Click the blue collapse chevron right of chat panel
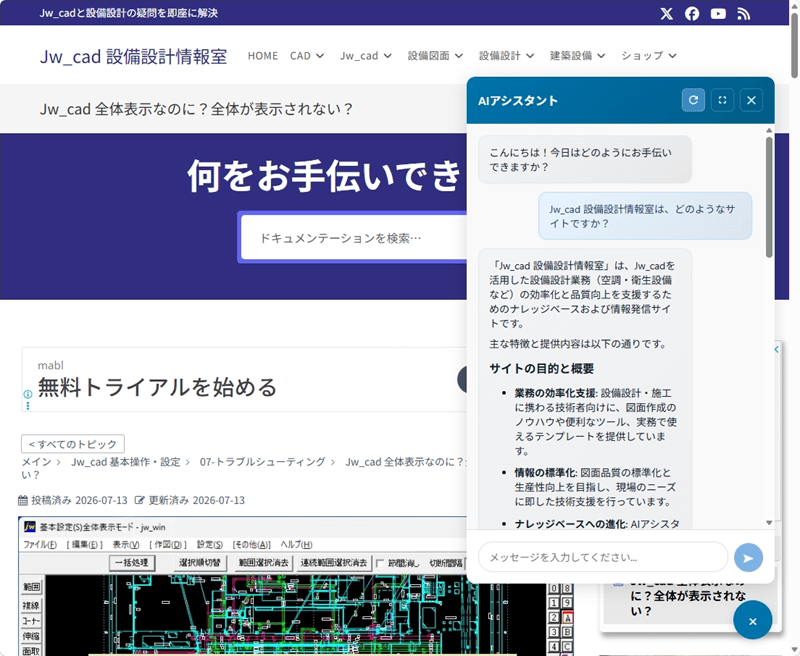Screen dimensions: 800x656 (777, 349)
